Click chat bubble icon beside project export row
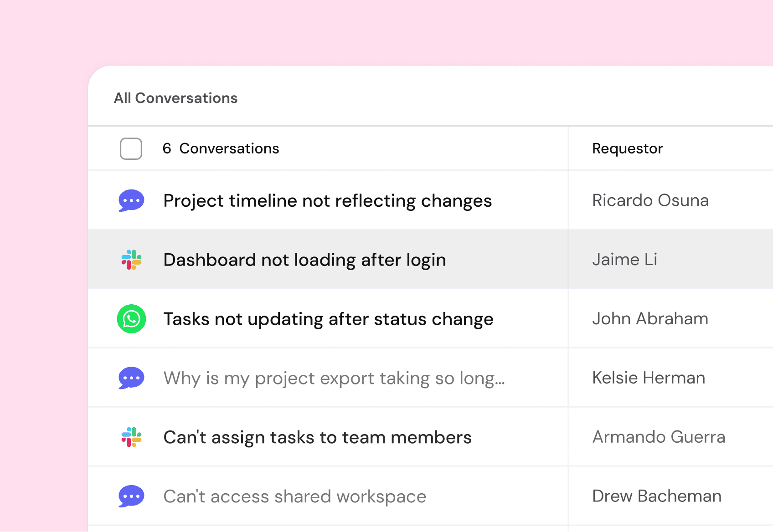 coord(131,378)
